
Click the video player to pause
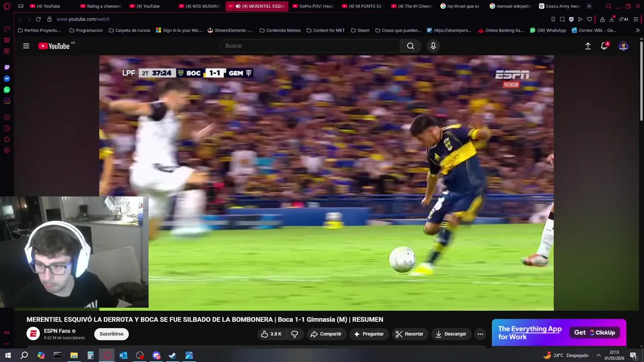[x=326, y=183]
